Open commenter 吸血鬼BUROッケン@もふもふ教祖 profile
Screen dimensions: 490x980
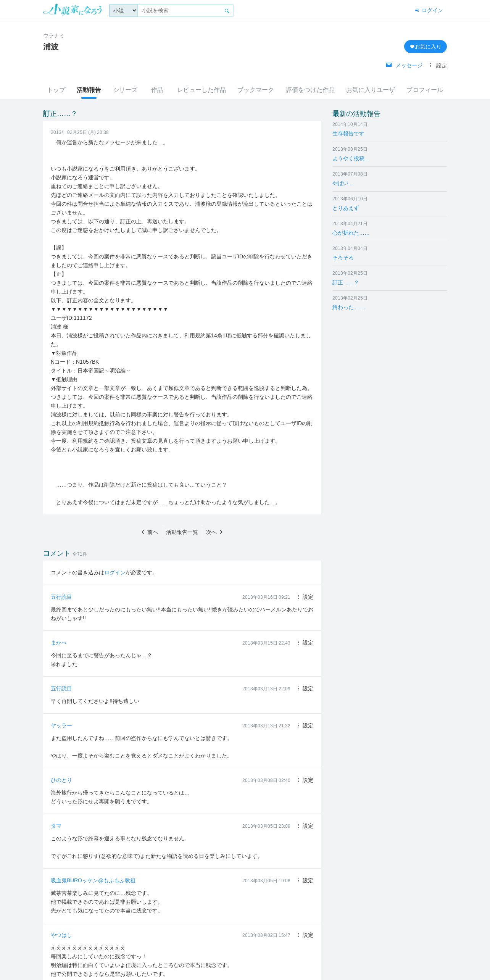93,880
